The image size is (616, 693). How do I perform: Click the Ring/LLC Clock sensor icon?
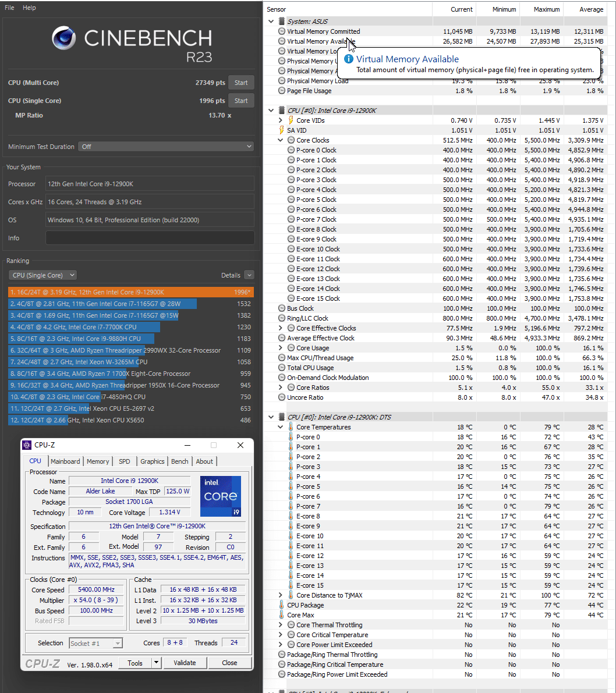(282, 318)
